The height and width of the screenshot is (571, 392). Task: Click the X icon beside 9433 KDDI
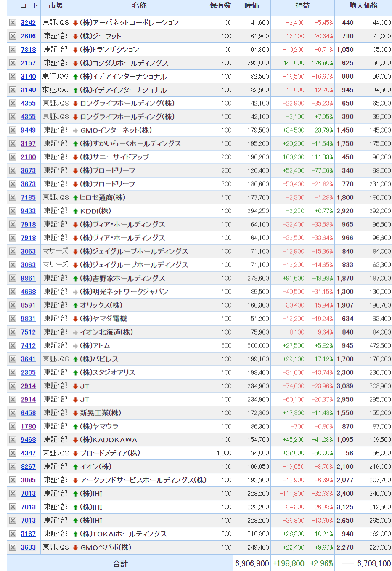point(13,211)
